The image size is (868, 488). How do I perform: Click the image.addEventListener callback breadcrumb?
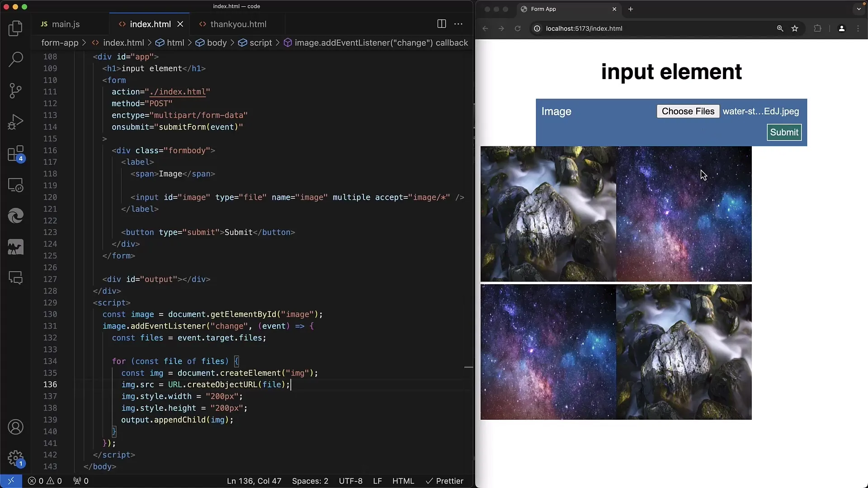[x=376, y=42]
